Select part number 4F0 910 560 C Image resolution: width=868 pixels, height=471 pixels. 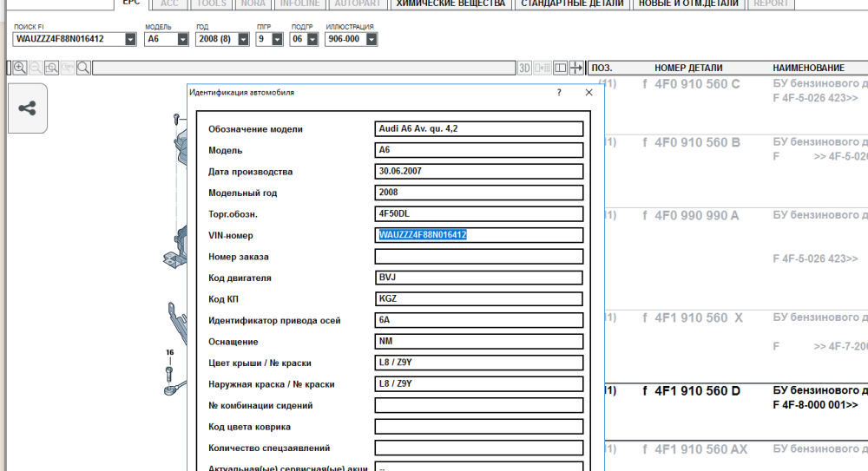click(x=697, y=84)
